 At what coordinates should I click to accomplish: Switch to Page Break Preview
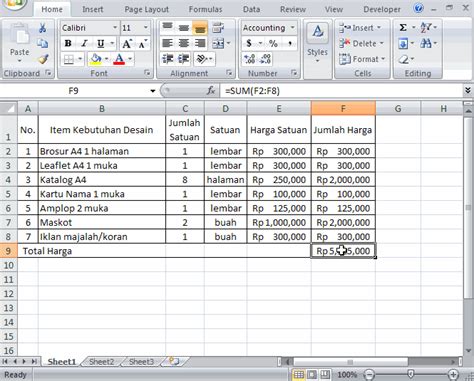coord(325,374)
